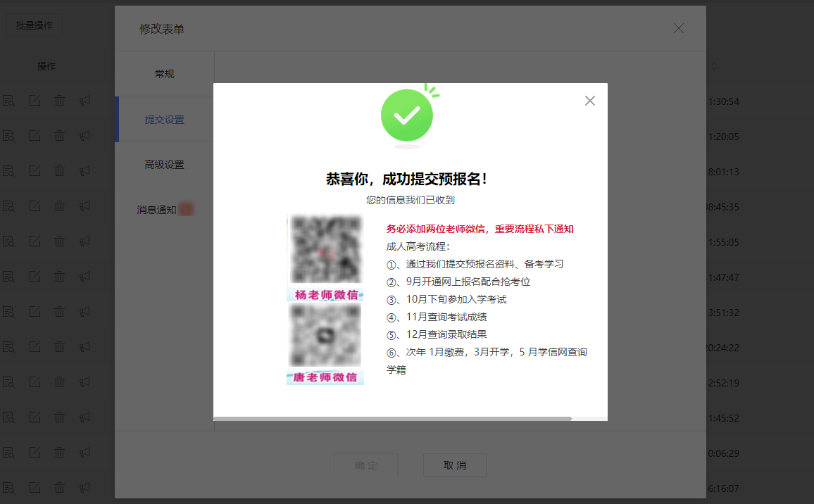Megaphone icon in row ending 1:30:54

click(x=84, y=101)
